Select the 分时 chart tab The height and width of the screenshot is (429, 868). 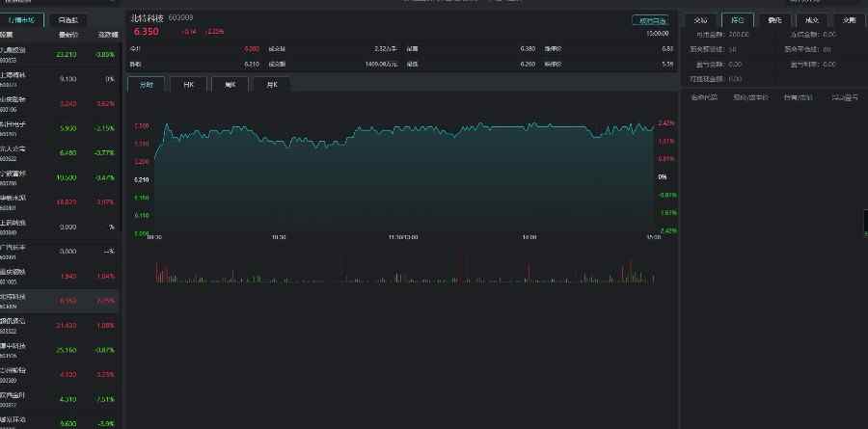(147, 85)
